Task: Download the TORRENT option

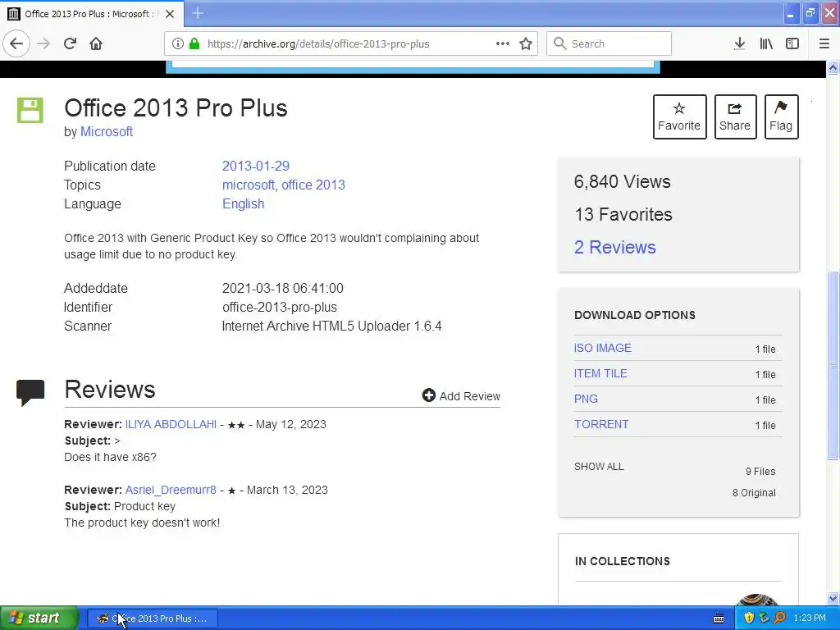Action: 601,424
